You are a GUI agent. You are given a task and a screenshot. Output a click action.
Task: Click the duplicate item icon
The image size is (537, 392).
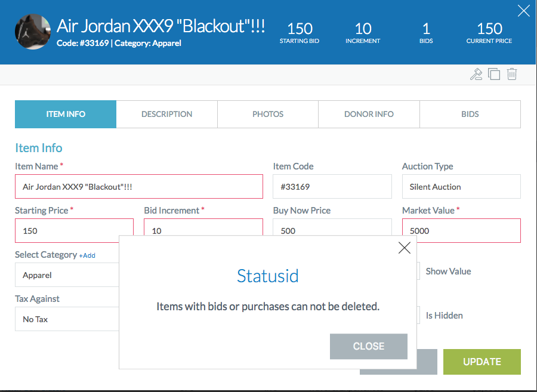point(494,74)
